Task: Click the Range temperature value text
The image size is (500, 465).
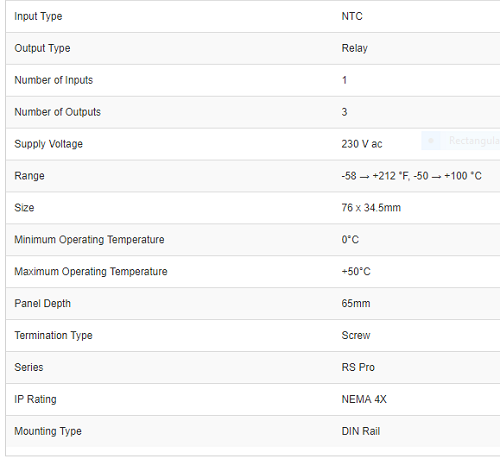Action: tap(411, 176)
